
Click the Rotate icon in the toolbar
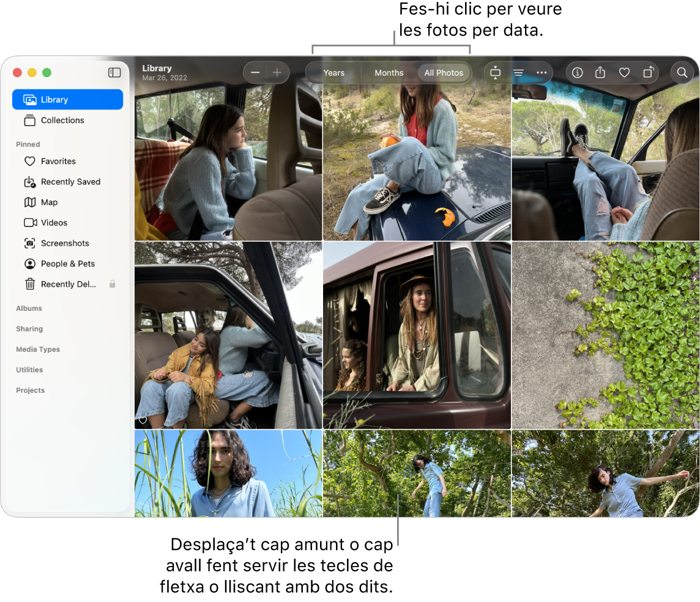coord(648,72)
